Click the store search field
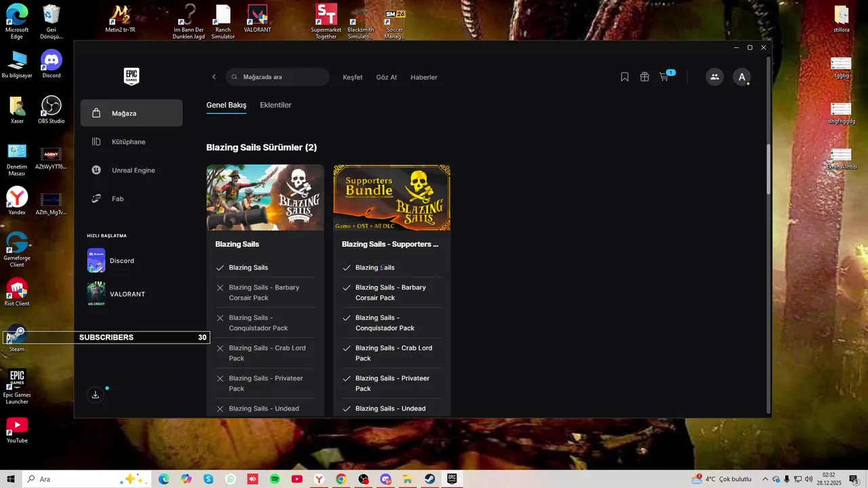The width and height of the screenshot is (868, 488). 277,77
